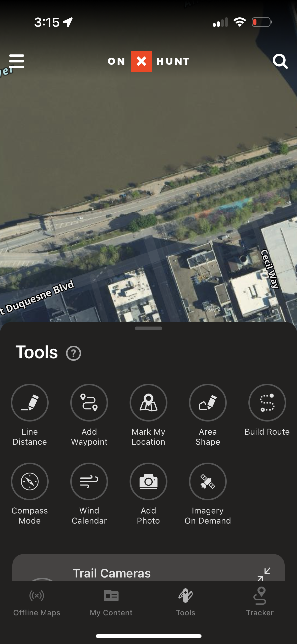This screenshot has width=297, height=644.
Task: Collapse the Trail Cameras card arrows
Action: pyautogui.click(x=264, y=574)
